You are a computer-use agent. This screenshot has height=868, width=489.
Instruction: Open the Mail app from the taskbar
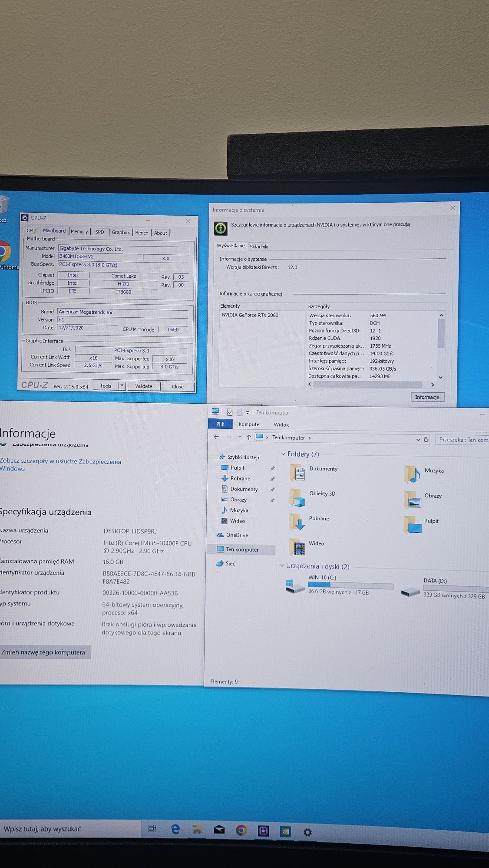219,830
